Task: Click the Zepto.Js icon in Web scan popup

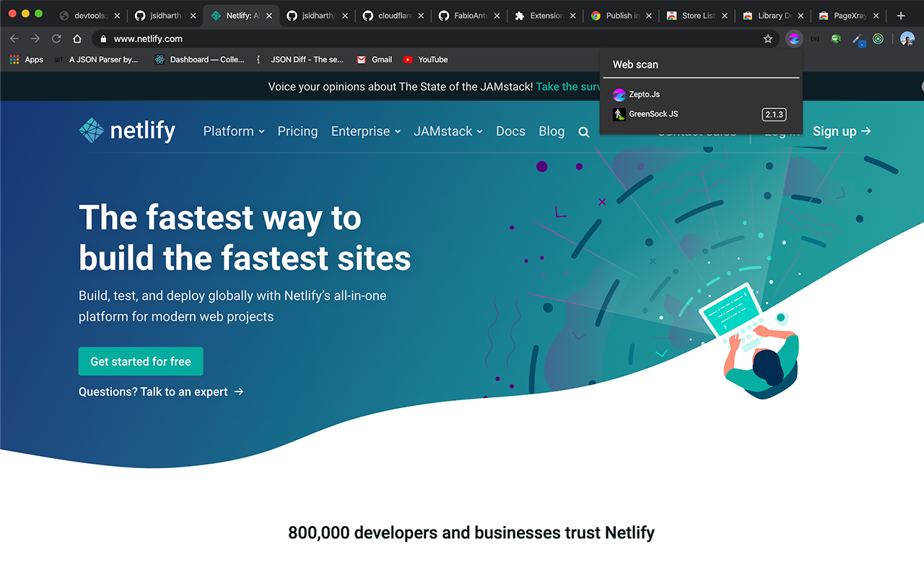Action: click(619, 95)
